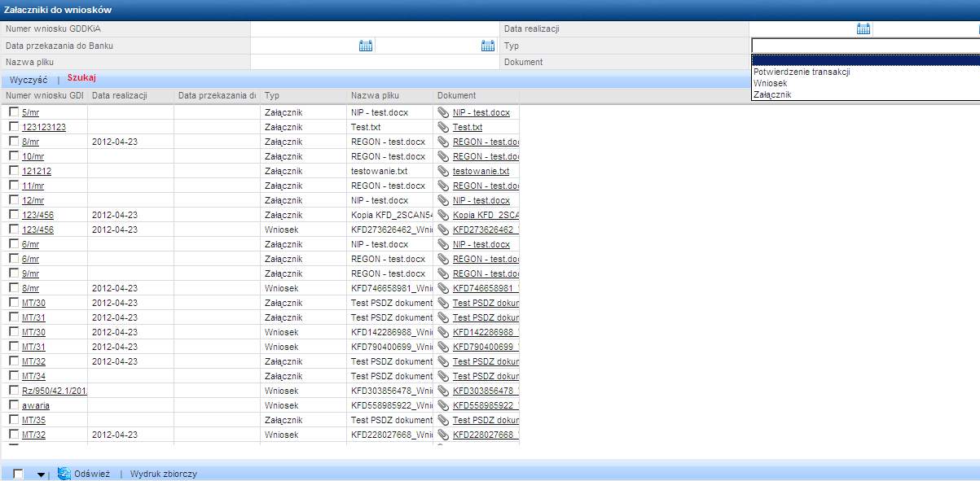
Task: Focus the Nazwa pliku input field
Action: 374,62
